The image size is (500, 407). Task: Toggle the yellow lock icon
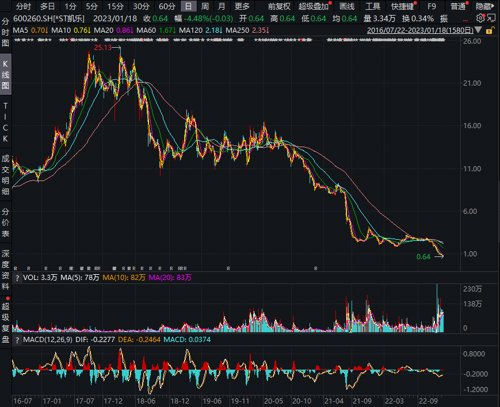489,31
